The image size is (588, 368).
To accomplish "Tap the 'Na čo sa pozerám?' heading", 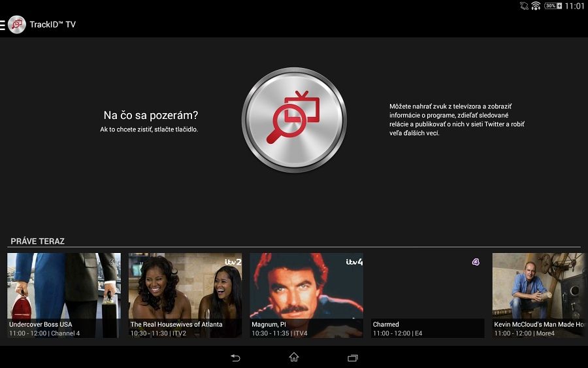I will click(x=151, y=115).
